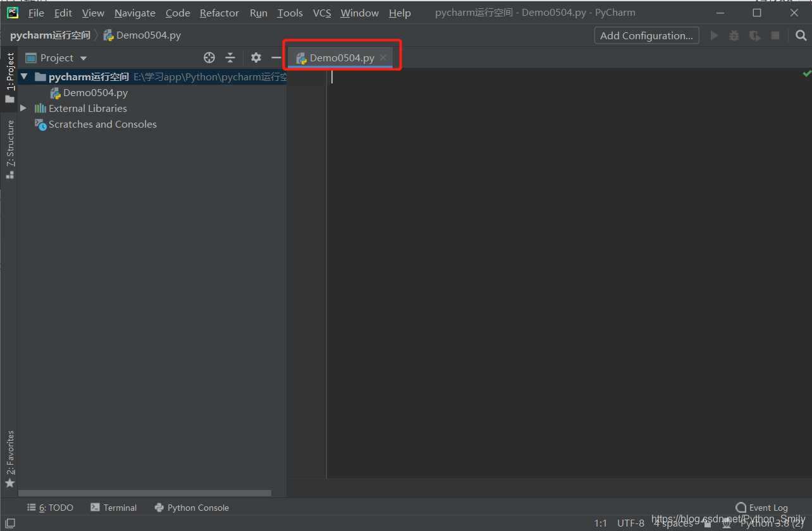This screenshot has height=531, width=812.
Task: Open the Help menu
Action: point(400,13)
